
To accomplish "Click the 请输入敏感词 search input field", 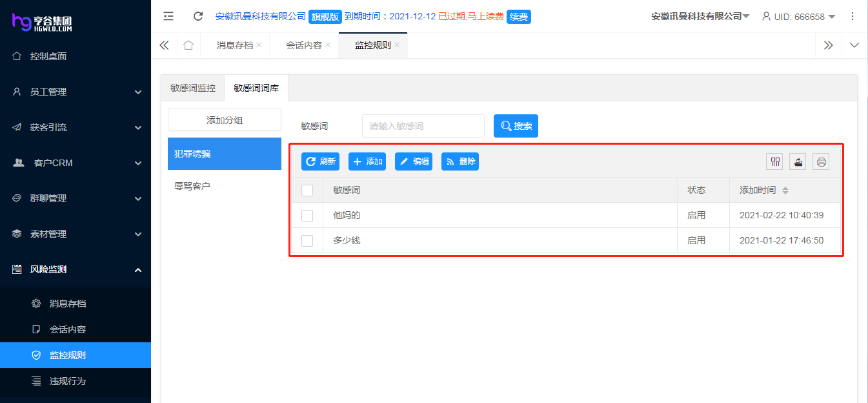I will (x=423, y=126).
